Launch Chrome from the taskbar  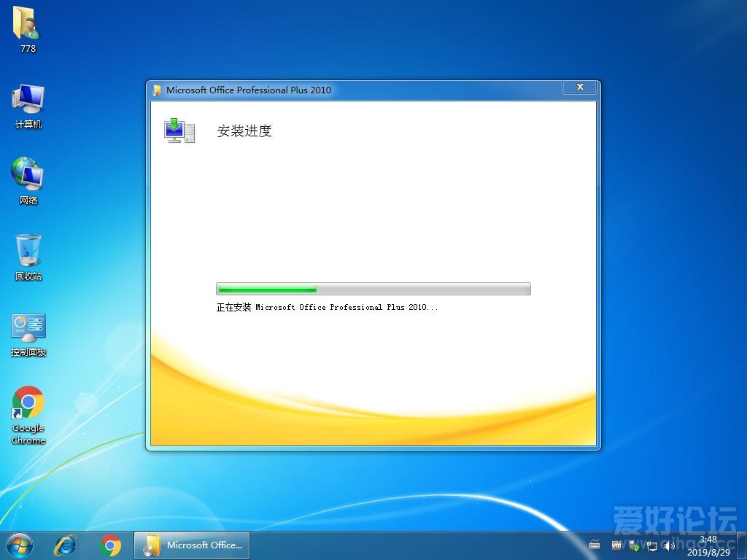click(110, 545)
